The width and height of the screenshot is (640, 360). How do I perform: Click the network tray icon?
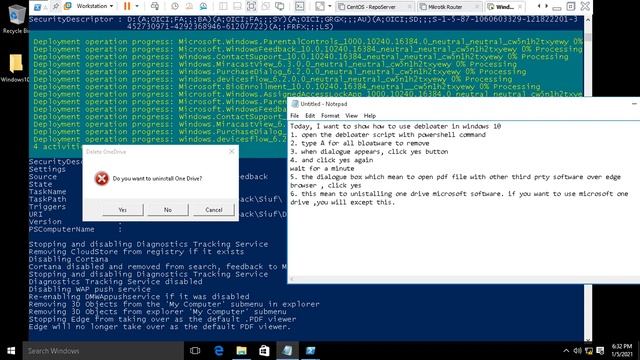[589, 351]
